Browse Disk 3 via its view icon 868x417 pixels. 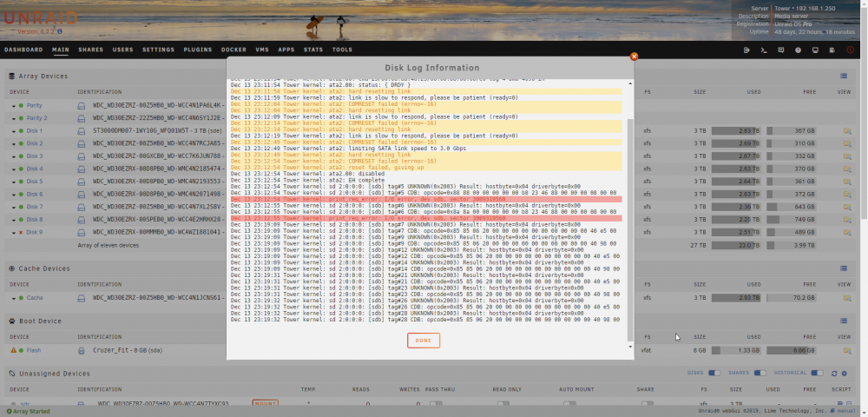pos(847,156)
